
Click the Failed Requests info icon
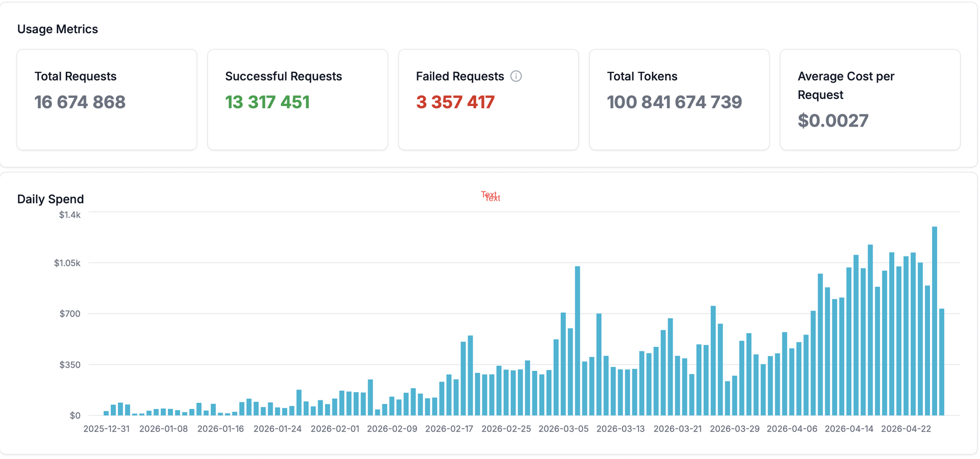click(516, 76)
